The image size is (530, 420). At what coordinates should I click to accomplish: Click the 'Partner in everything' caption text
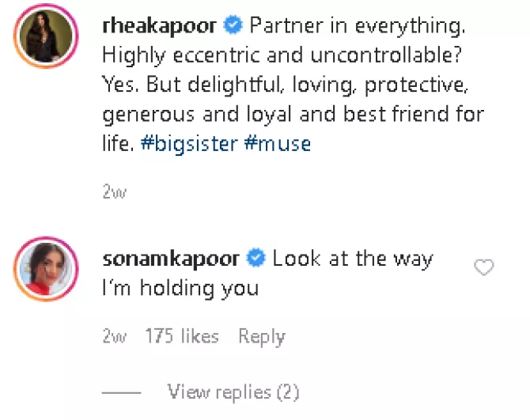358,25
